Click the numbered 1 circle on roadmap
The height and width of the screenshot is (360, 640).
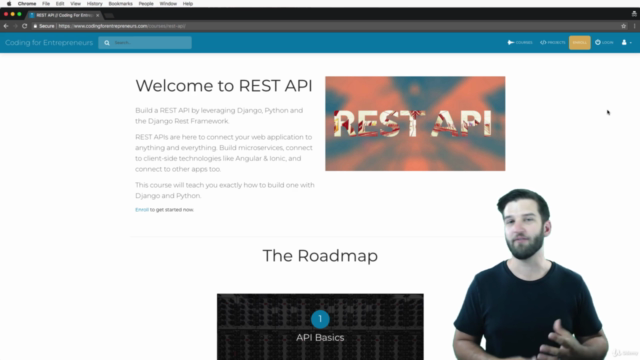(x=320, y=319)
